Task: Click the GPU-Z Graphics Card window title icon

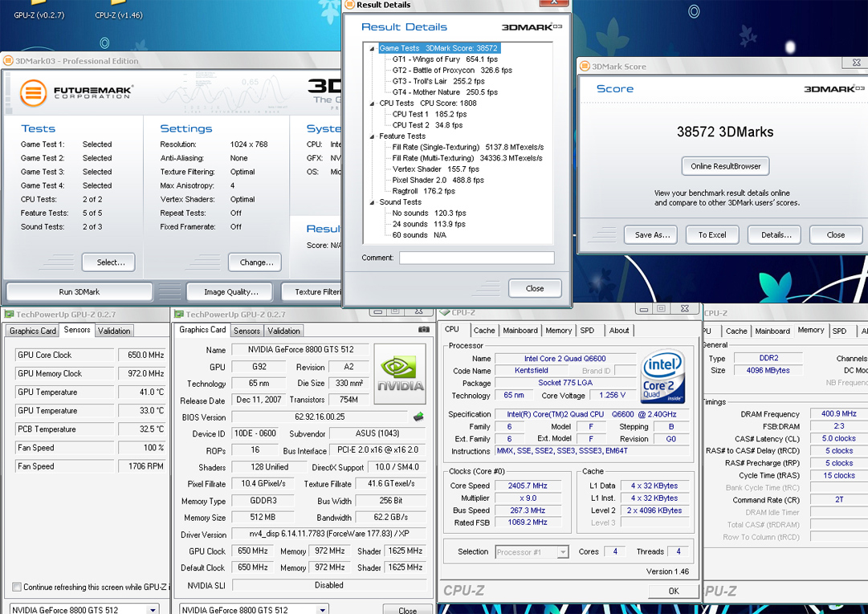Action: tap(179, 314)
